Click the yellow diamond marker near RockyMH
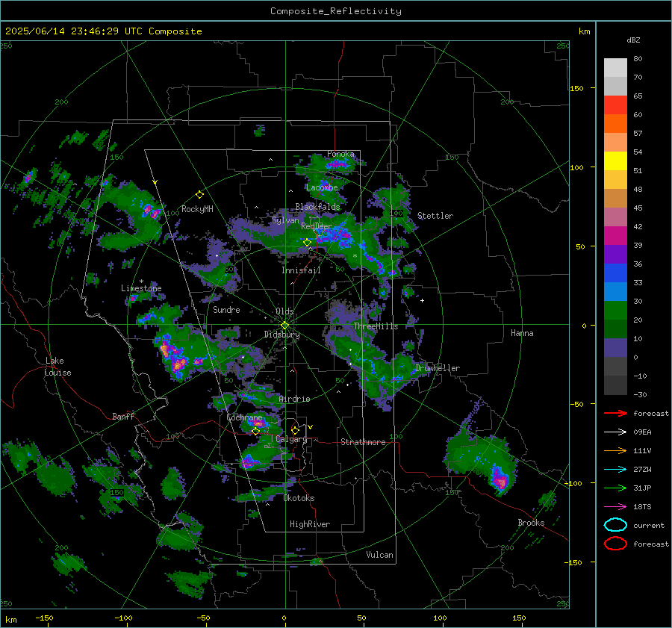 tap(199, 195)
